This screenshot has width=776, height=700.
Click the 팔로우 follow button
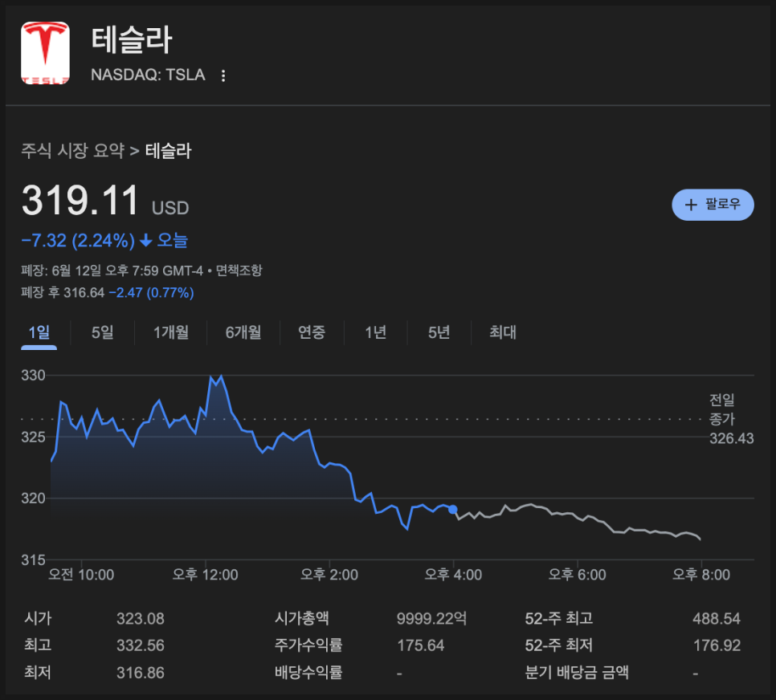click(713, 205)
